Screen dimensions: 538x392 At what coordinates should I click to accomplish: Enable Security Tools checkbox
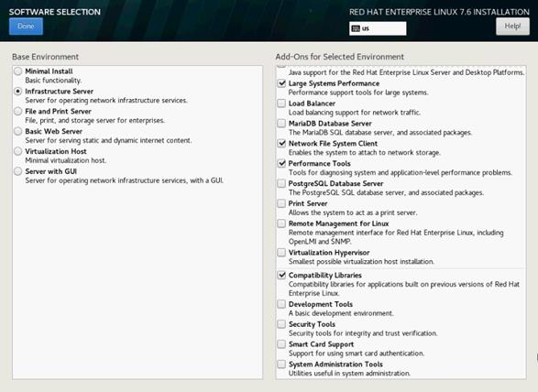(281, 324)
